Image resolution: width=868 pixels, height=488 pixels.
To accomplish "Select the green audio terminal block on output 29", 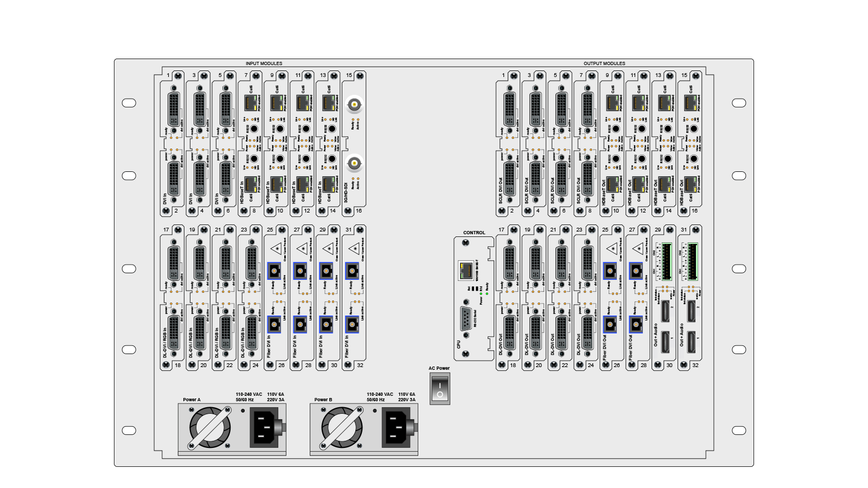I will (x=667, y=261).
